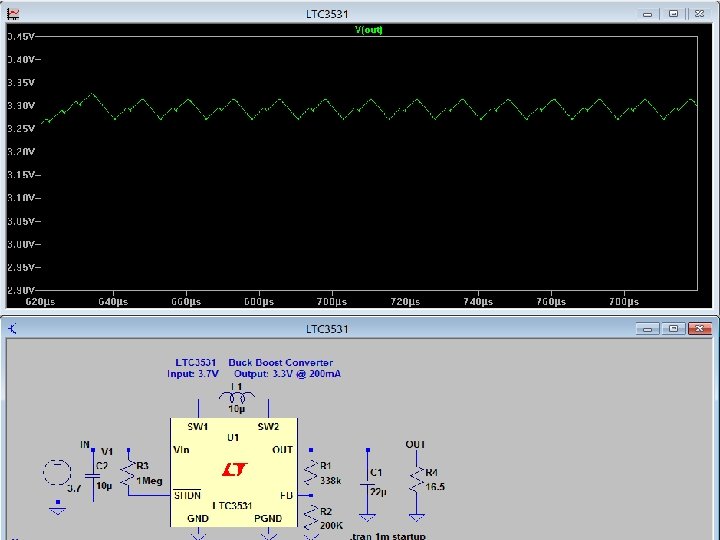Viewport: 720px width, 540px height.
Task: Click the LTC3531 waveform window title
Action: (x=327, y=14)
